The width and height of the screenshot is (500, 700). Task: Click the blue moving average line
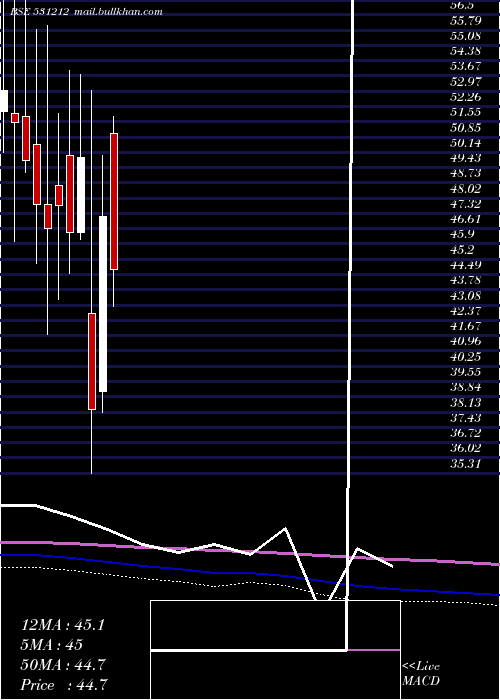coord(250,573)
